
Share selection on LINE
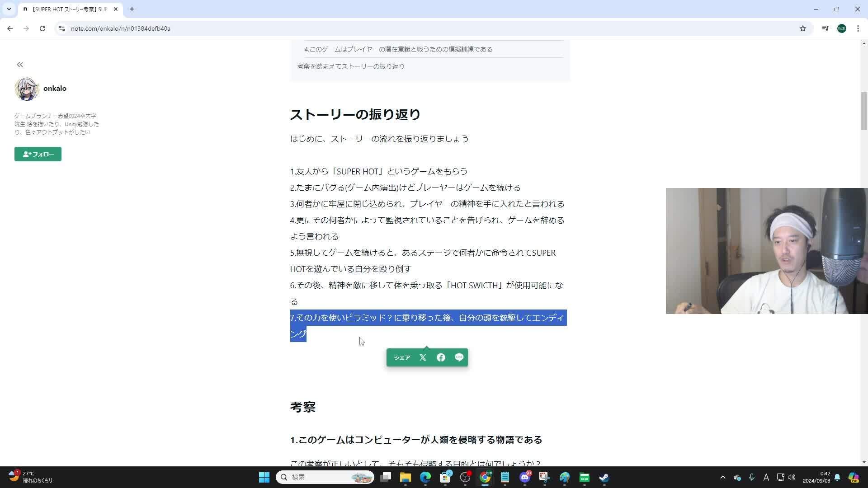pos(459,357)
